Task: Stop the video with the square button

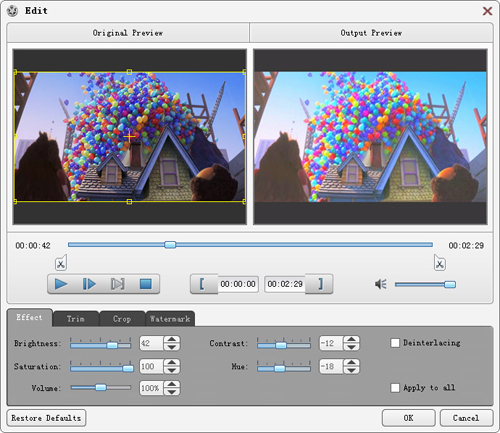Action: (145, 284)
